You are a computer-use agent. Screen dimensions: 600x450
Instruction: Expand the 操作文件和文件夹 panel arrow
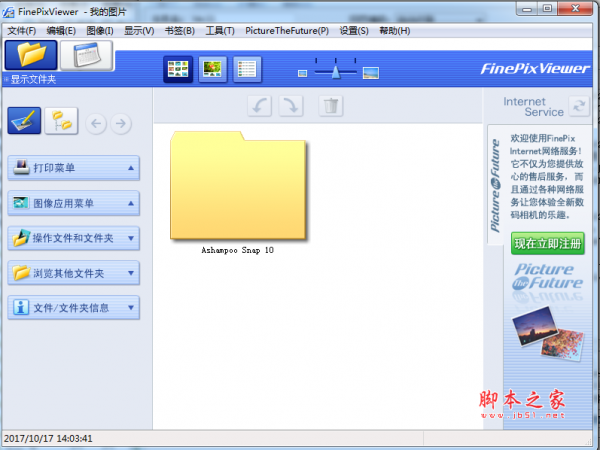[131, 238]
